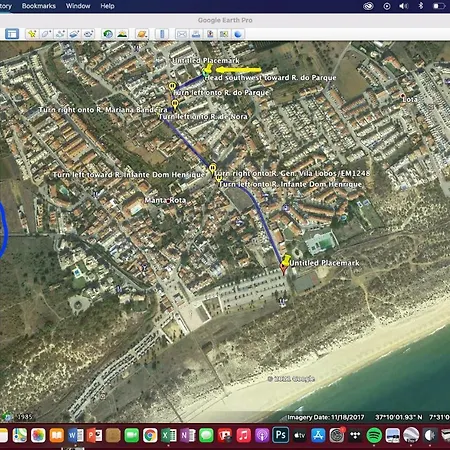This screenshot has height=450, width=450.
Task: Toggle the sidebar panel button
Action: [12, 34]
